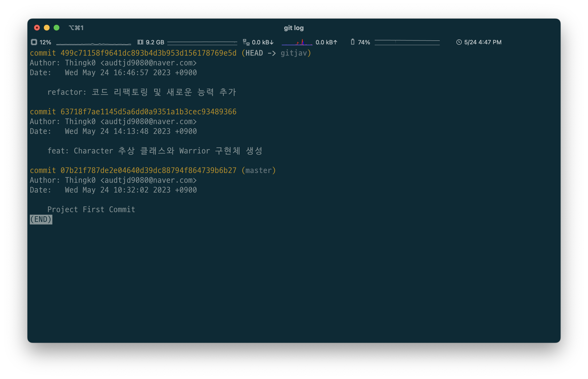Click the CPU usage sparkline graph

[x=93, y=44]
